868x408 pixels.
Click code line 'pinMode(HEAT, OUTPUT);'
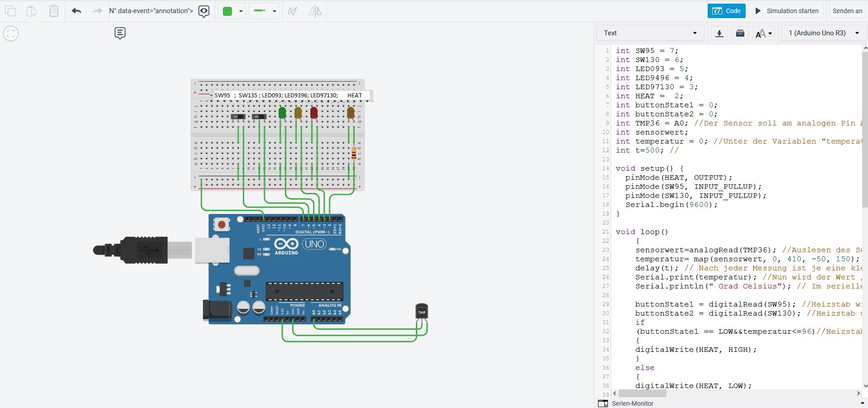coord(679,178)
